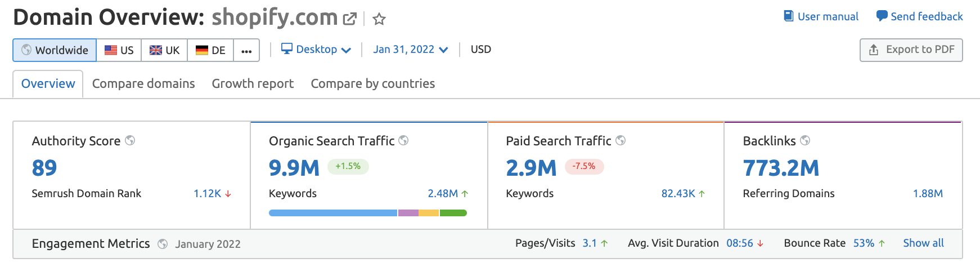Open more countries ellipsis menu
Screen dimensions: 980x267
(246, 50)
